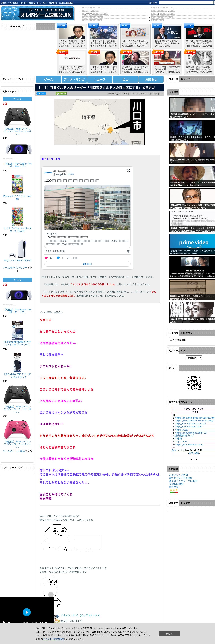Like the embedded tweet with the heart icon

[x=46, y=258]
